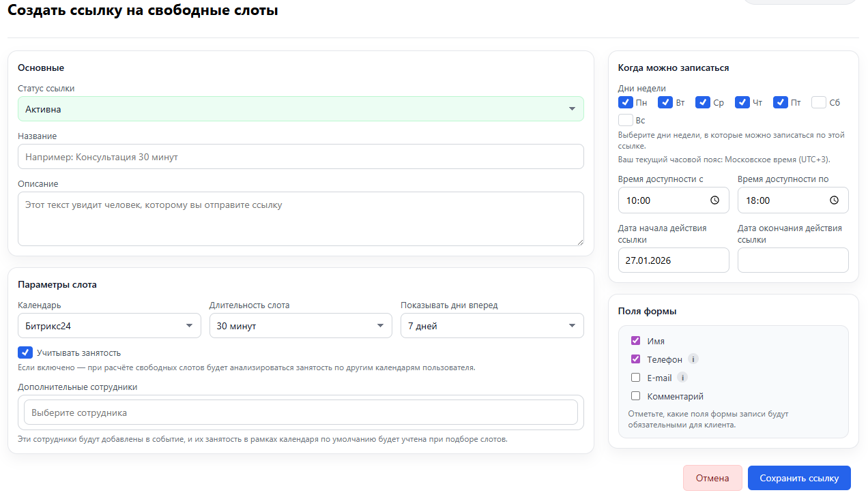This screenshot has height=497, width=868.
Task: Expand 'Показывать дни вперед' dropdown
Action: click(x=491, y=326)
